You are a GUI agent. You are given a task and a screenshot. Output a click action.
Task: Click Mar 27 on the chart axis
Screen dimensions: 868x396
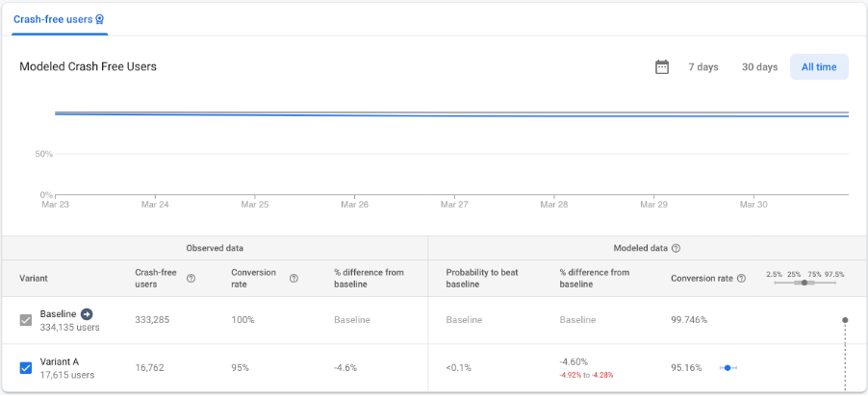454,204
